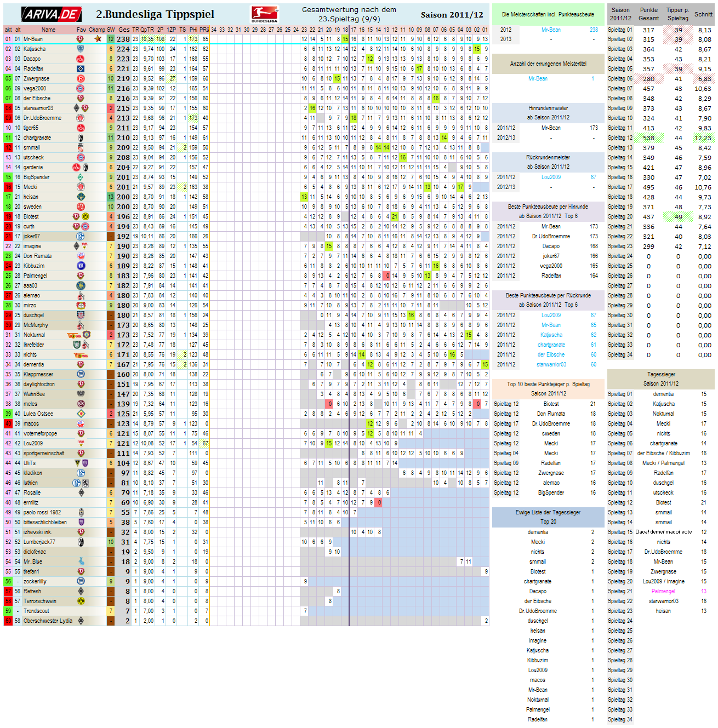Viewport: 718px width, 728px height.
Task: Click the Gladbach diamond crest in Rosalie's row
Action: coord(81,492)
